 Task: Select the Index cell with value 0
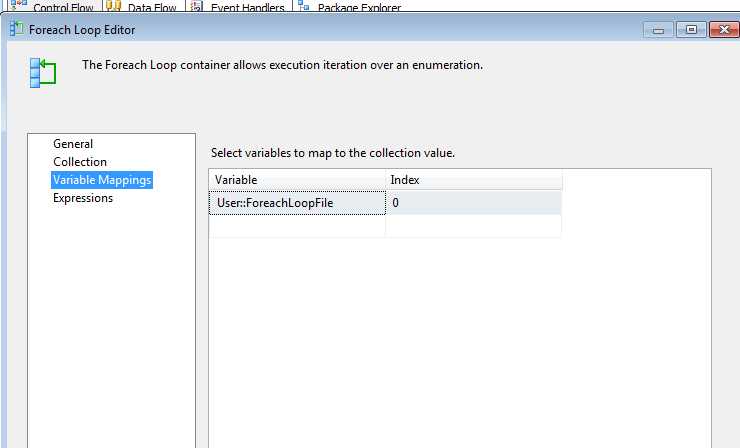[474, 203]
